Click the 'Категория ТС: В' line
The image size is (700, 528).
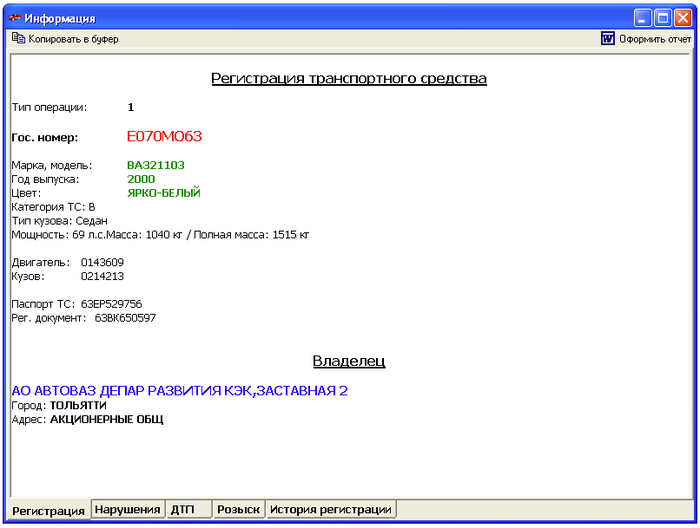(x=53, y=207)
